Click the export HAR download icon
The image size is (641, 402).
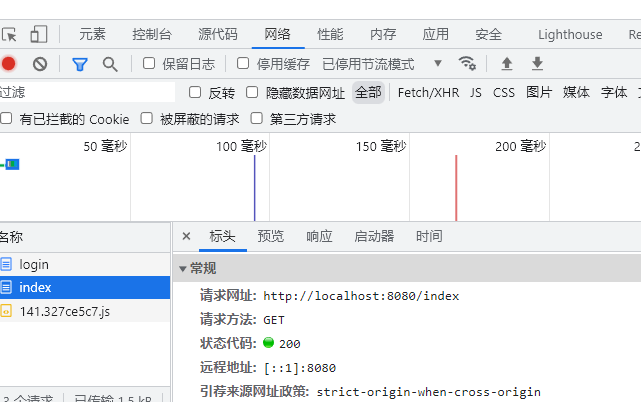(537, 64)
